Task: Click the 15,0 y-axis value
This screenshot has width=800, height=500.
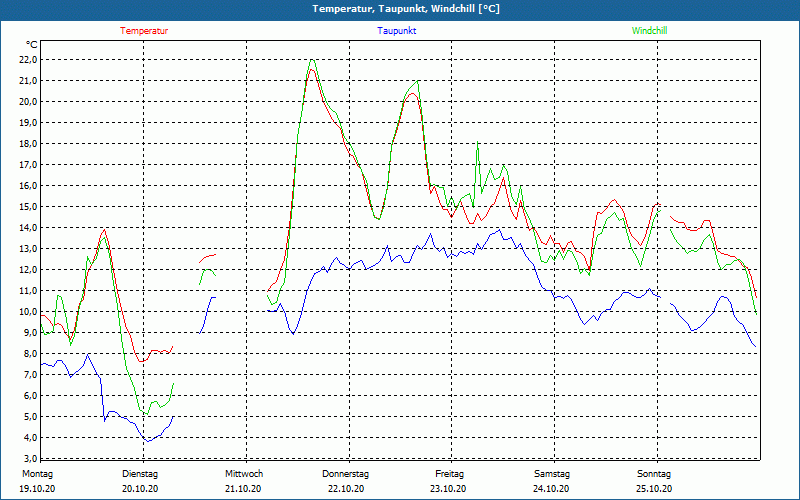Action: click(x=29, y=207)
